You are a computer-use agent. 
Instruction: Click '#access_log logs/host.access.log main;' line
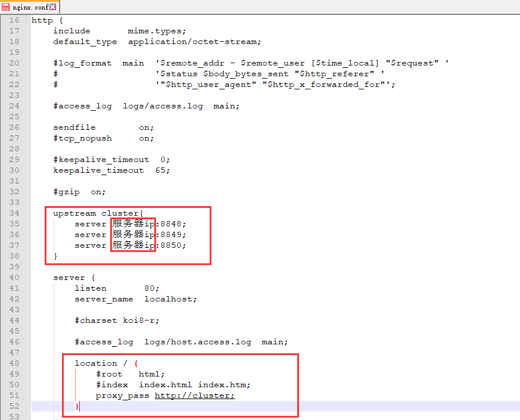coord(181,342)
